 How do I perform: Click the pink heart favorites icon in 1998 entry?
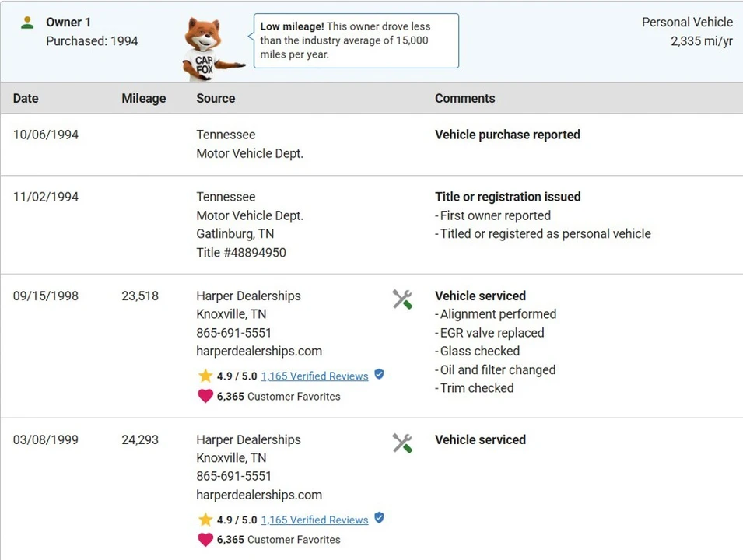click(x=205, y=396)
